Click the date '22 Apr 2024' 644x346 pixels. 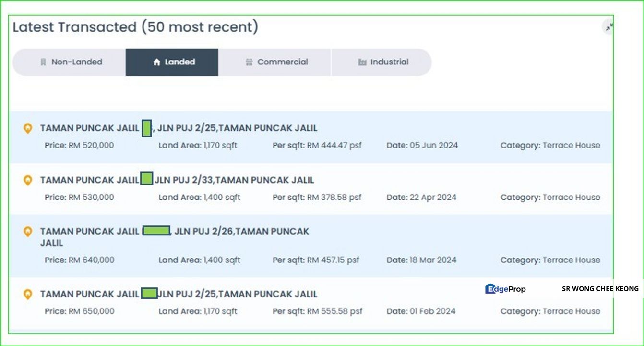[433, 197]
